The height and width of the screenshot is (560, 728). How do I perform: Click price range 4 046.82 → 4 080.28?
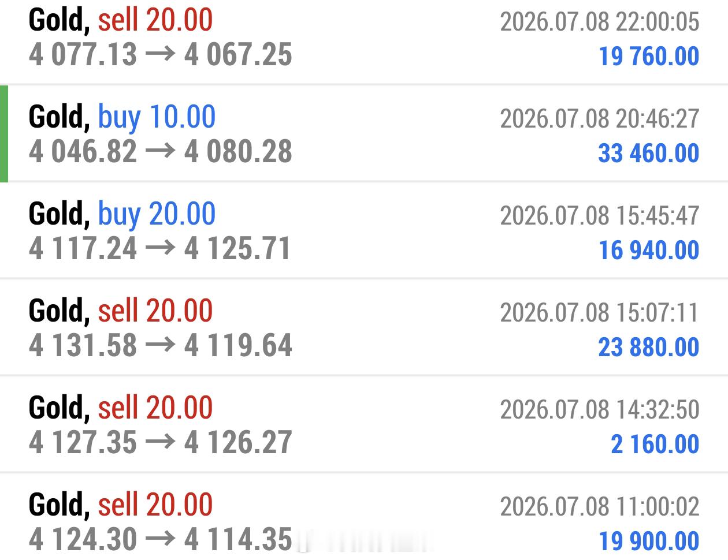click(161, 152)
